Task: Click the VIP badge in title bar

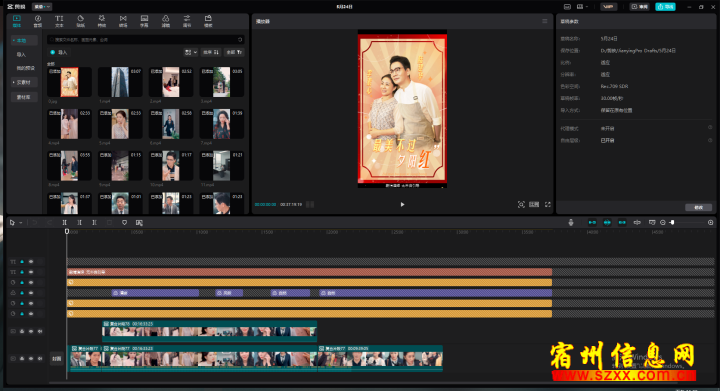Action: pos(608,7)
